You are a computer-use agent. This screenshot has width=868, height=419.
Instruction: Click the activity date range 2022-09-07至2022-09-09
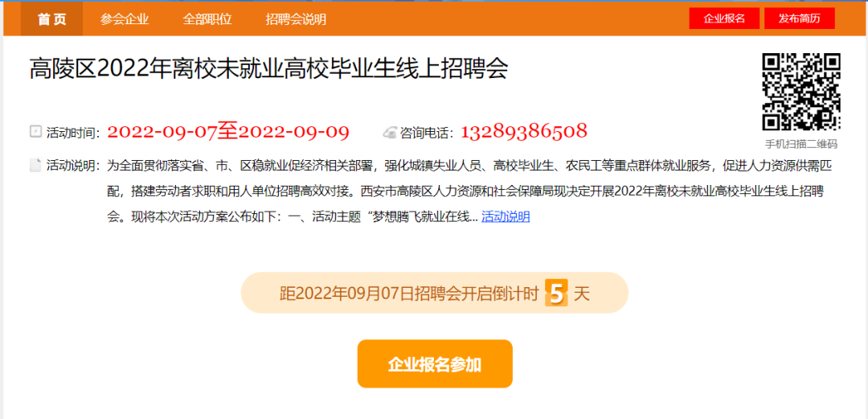(228, 132)
